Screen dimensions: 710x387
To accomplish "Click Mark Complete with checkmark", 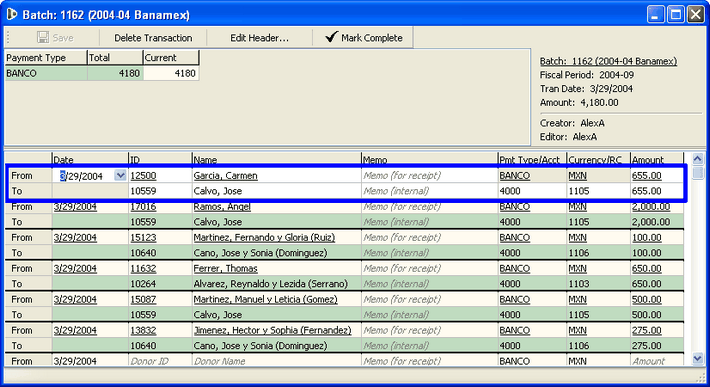I will pos(364,38).
